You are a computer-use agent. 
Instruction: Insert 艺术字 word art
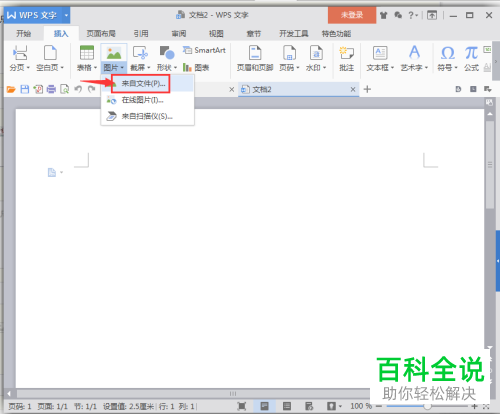click(x=414, y=53)
